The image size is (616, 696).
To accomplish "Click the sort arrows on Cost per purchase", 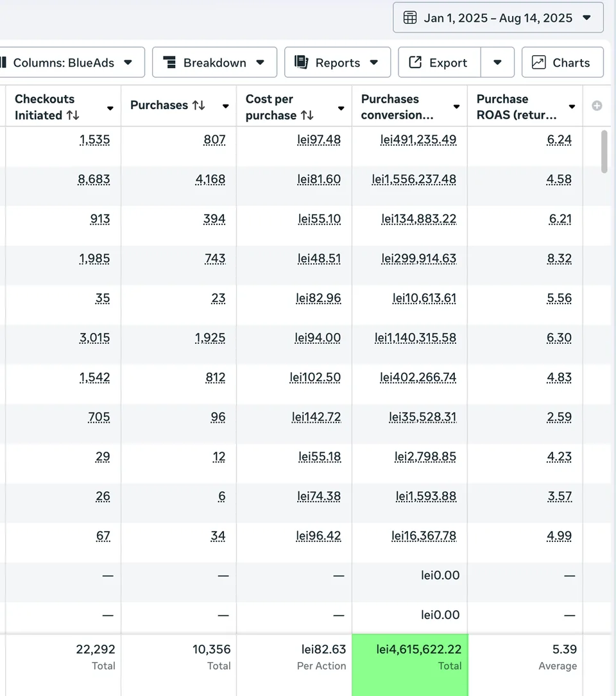I will tap(307, 115).
